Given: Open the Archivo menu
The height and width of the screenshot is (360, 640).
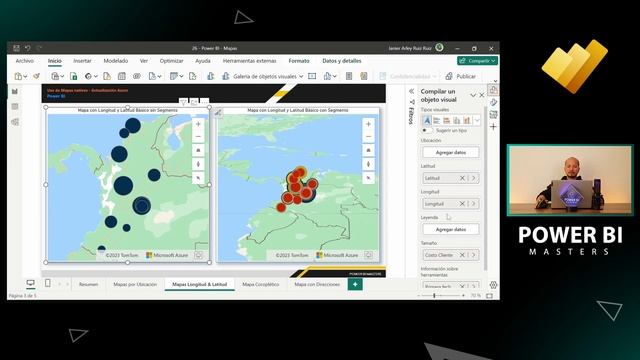Looking at the screenshot, I should point(24,61).
